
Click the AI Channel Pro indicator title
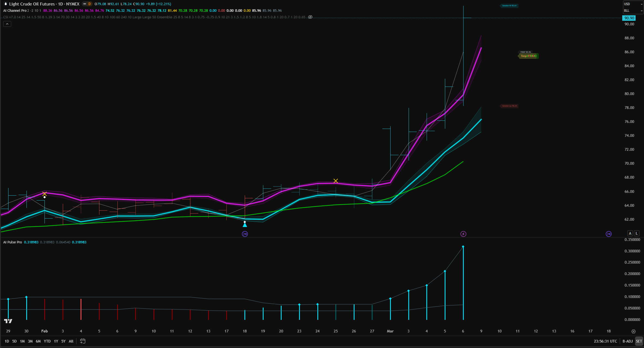[x=15, y=10]
